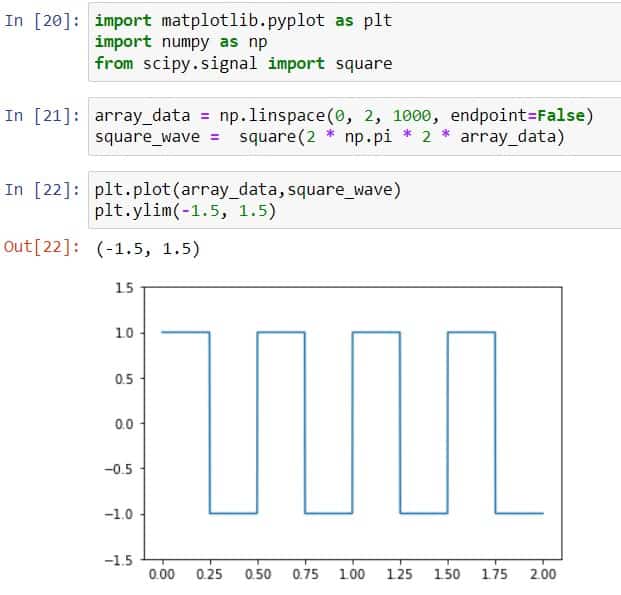This screenshot has width=621, height=595.
Task: Click the 'import numpy as np' line
Action: 181,42
